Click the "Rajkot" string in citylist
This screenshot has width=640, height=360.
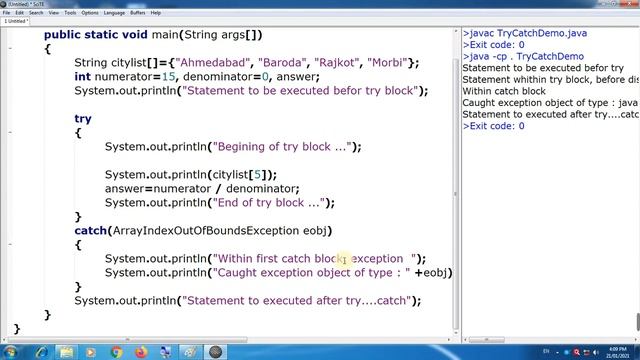[x=337, y=63]
